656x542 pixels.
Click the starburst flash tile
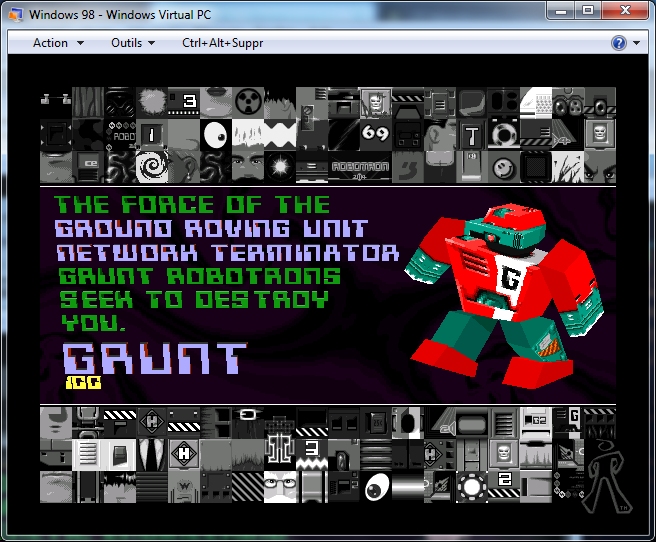click(280, 167)
